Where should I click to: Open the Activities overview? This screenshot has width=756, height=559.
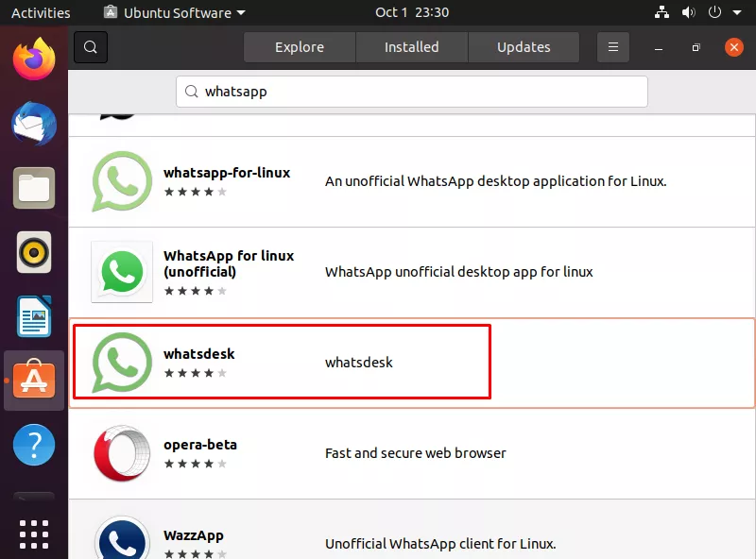point(41,13)
